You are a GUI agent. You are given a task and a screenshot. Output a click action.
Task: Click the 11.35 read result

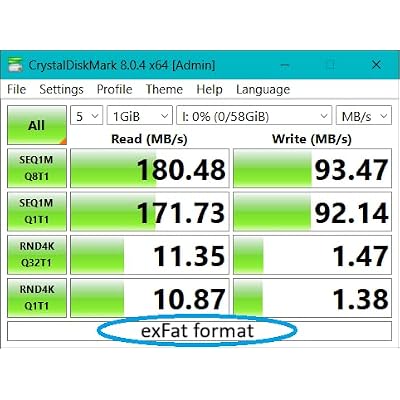coord(150,255)
